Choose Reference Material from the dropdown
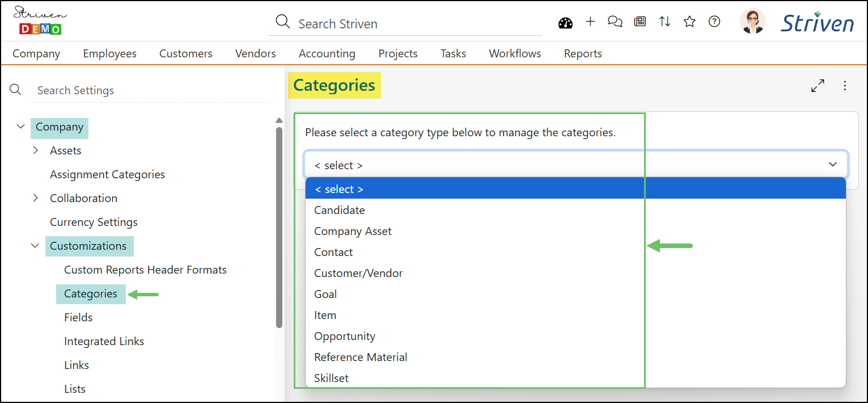Viewport: 868px width, 403px height. 575,357
